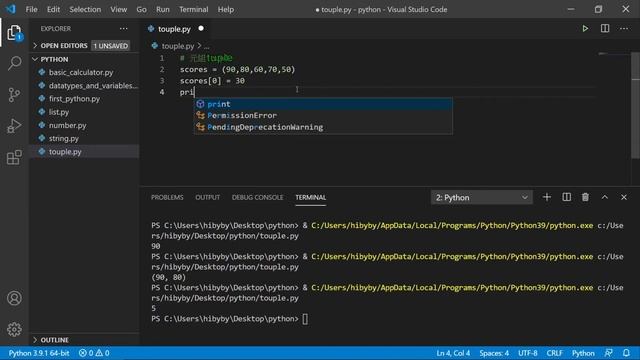Image resolution: width=640 pixels, height=360 pixels.
Task: Open the Accounts menu icon
Action: click(x=14, y=298)
